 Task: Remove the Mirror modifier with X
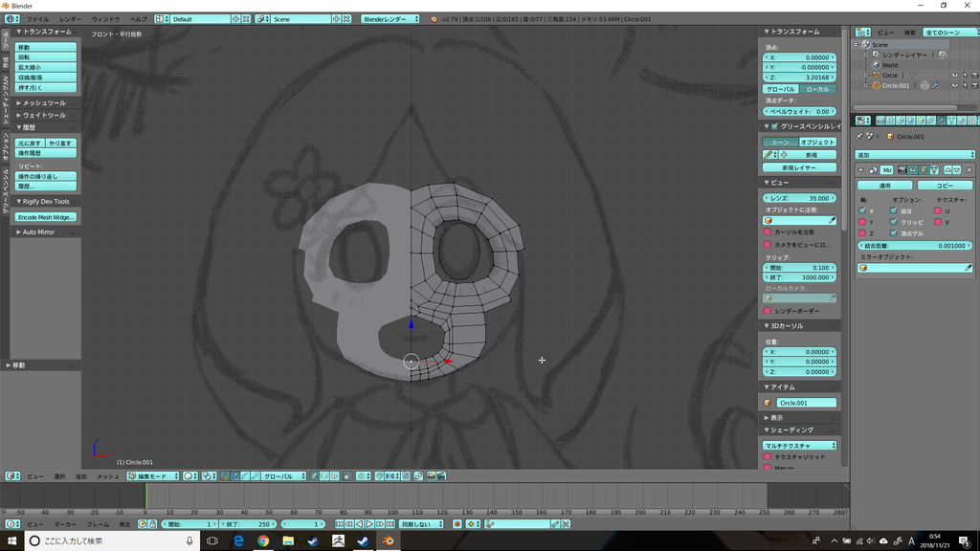[969, 170]
